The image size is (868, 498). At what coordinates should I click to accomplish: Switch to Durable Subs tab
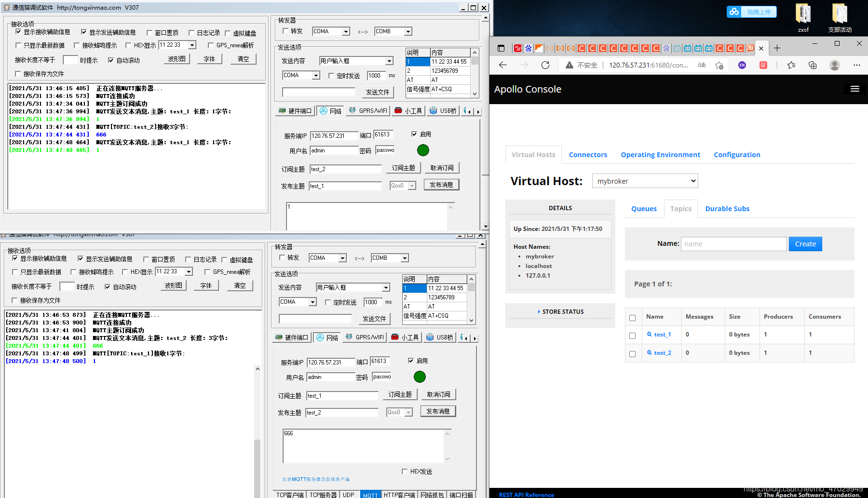coord(727,209)
